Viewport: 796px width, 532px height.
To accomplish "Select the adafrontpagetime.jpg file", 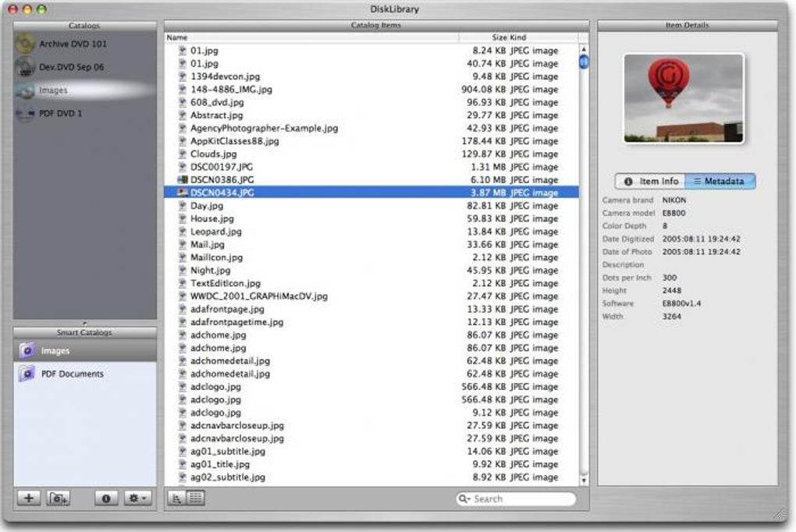I will coord(371,322).
